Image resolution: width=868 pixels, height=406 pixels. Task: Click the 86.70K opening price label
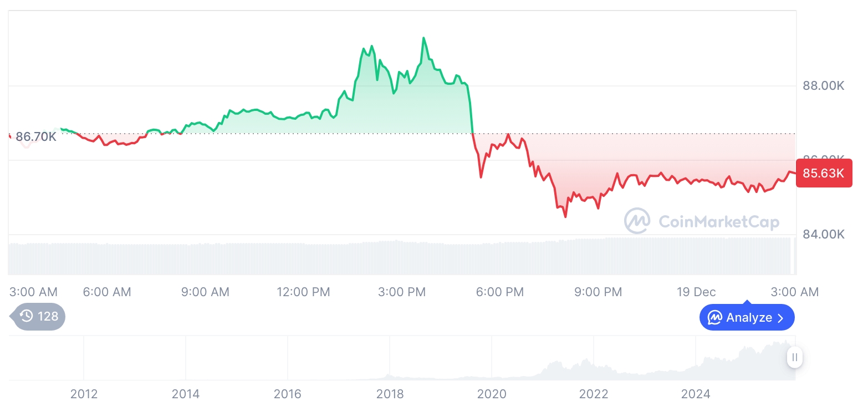35,136
